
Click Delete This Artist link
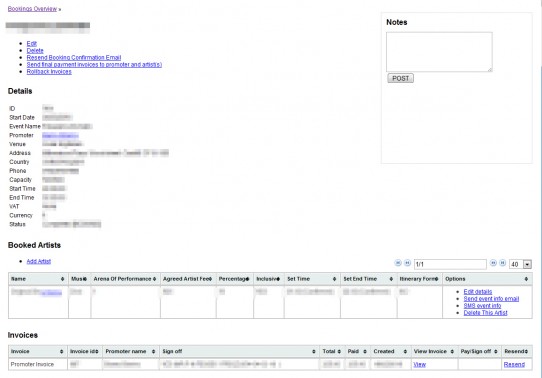point(485,313)
